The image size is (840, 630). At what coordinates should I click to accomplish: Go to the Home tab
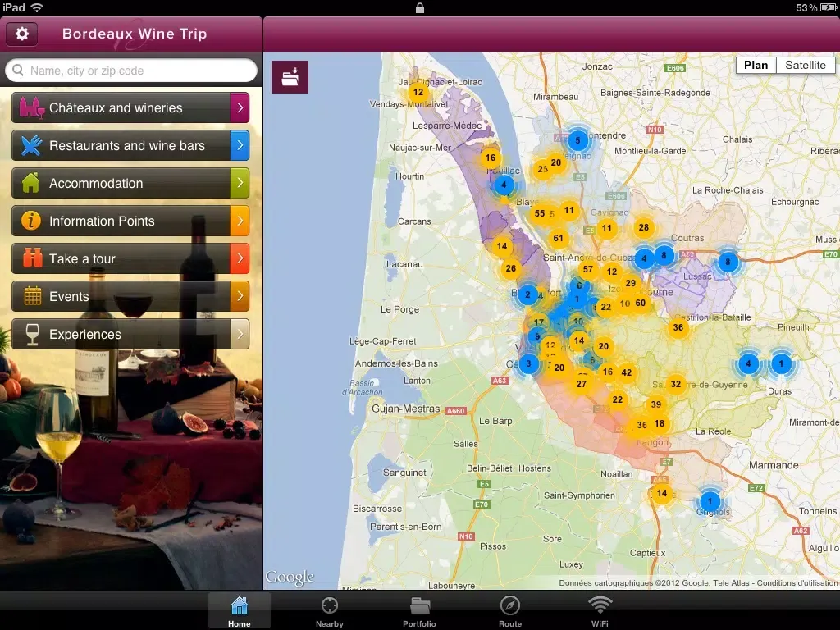coord(239,612)
